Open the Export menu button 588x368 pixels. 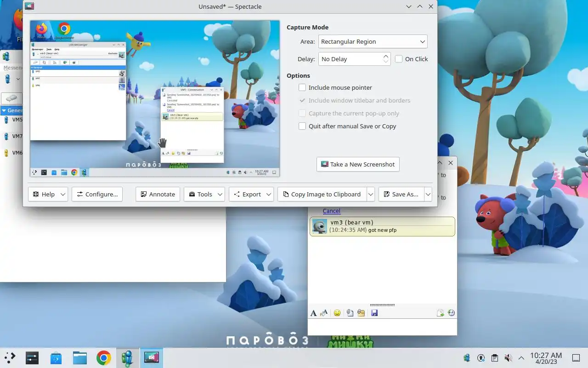[251, 194]
